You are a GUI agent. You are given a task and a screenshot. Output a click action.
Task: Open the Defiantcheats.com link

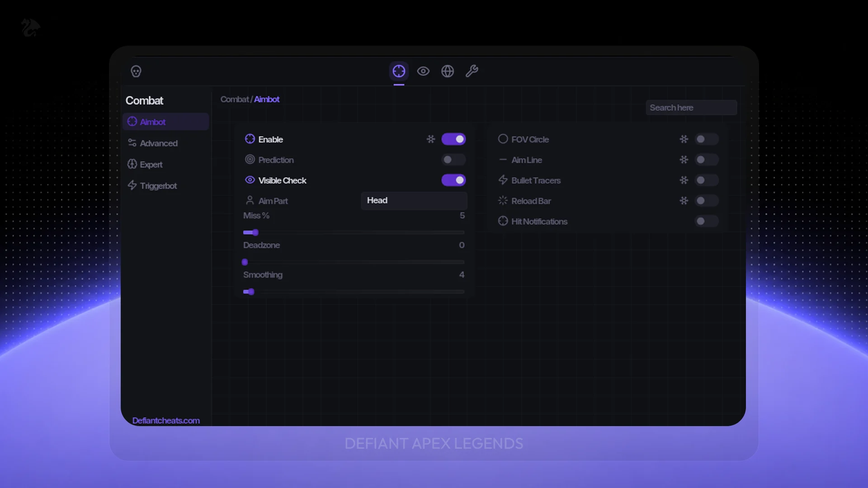coord(166,421)
